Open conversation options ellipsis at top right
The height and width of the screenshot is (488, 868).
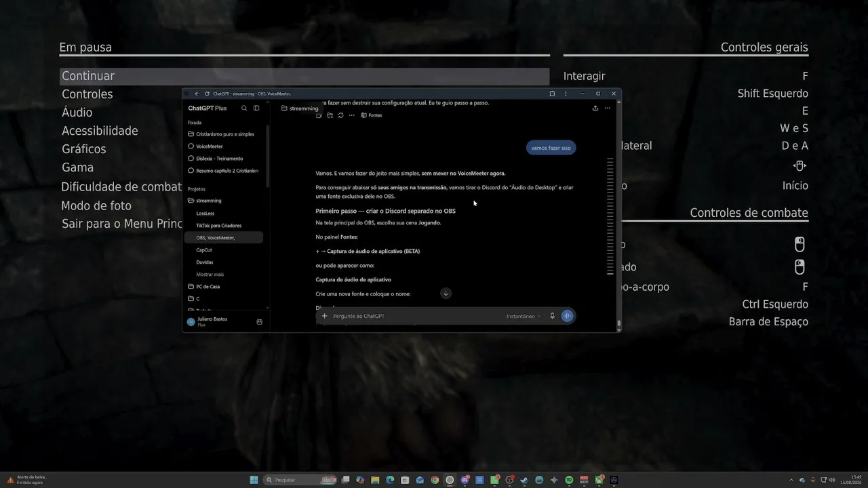coord(608,108)
